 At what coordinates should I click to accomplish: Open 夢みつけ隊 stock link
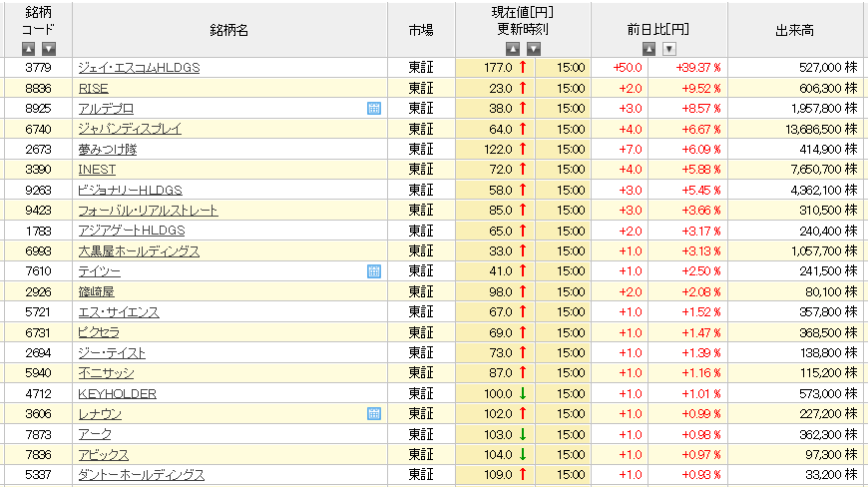coord(108,150)
